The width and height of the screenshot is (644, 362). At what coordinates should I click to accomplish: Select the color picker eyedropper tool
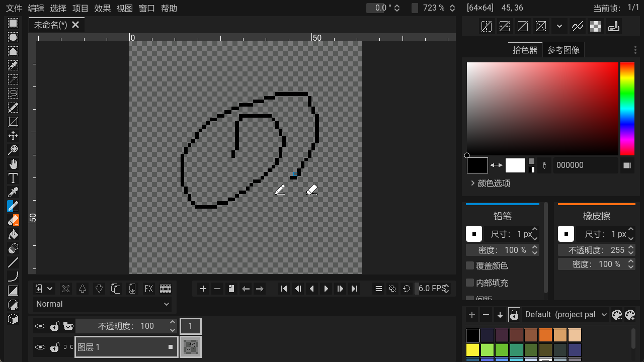13,192
